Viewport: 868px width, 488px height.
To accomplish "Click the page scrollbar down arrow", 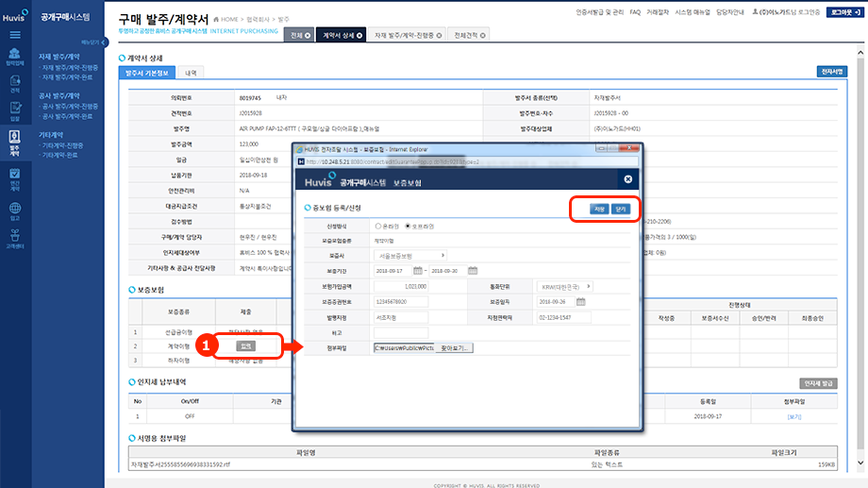I will click(860, 463).
